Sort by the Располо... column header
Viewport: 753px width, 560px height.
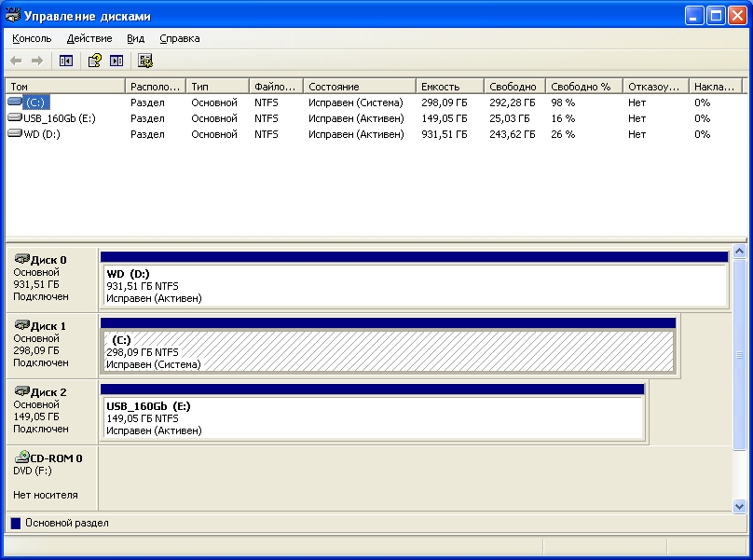tap(155, 87)
